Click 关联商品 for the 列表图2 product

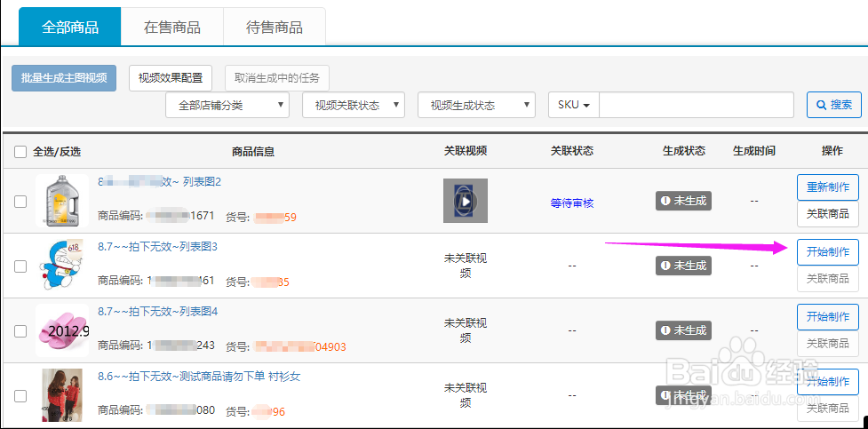coord(828,214)
